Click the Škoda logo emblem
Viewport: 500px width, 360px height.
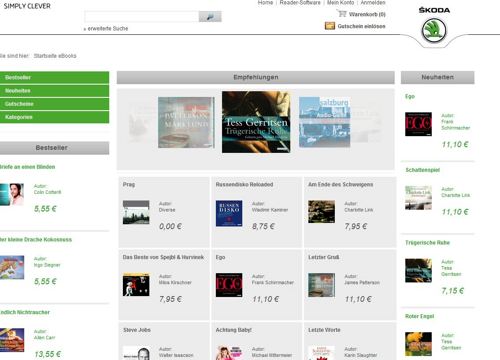click(434, 30)
